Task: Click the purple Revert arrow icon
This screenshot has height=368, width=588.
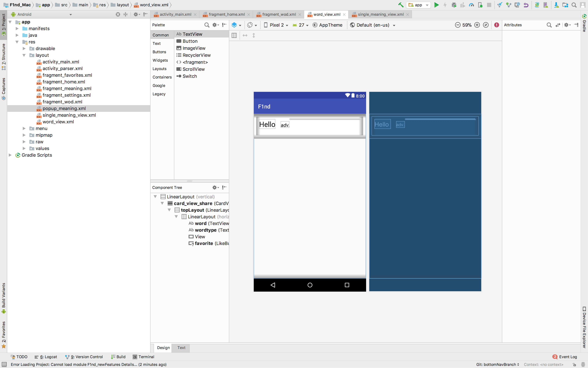Action: click(526, 5)
